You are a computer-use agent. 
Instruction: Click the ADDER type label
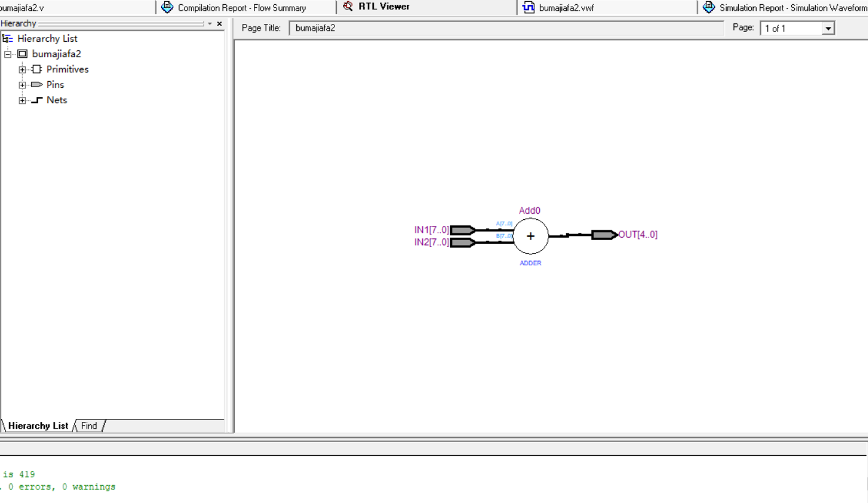(x=531, y=263)
